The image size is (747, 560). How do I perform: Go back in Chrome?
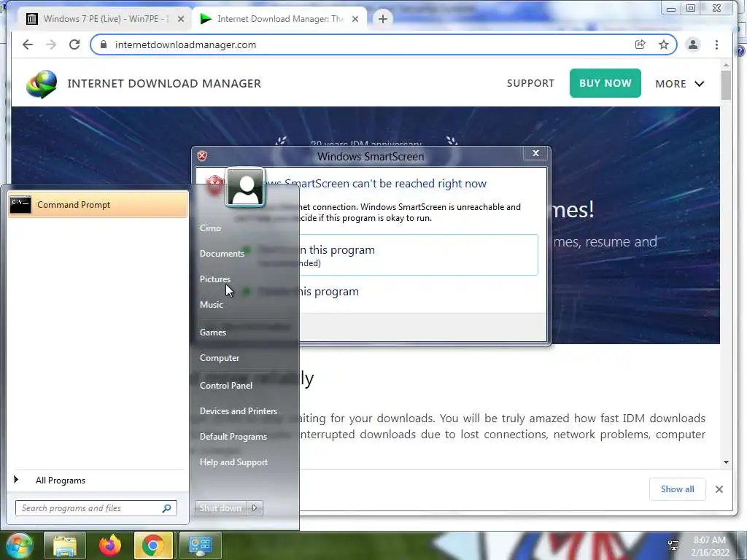click(28, 44)
